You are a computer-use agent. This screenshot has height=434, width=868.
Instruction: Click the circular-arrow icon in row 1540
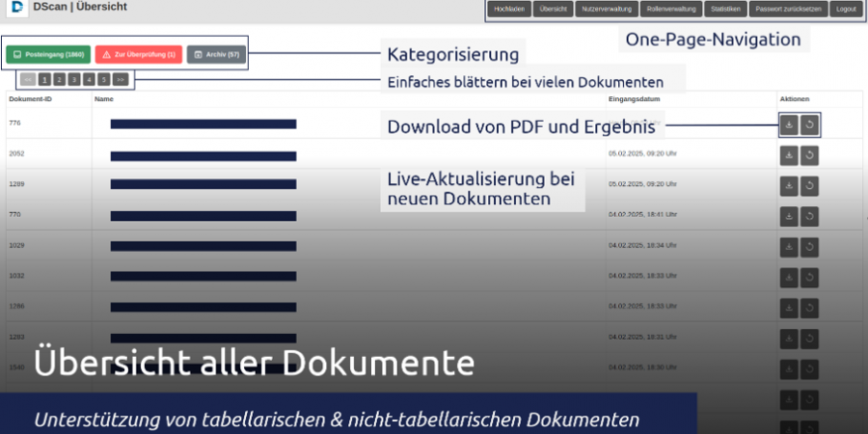coord(809,369)
